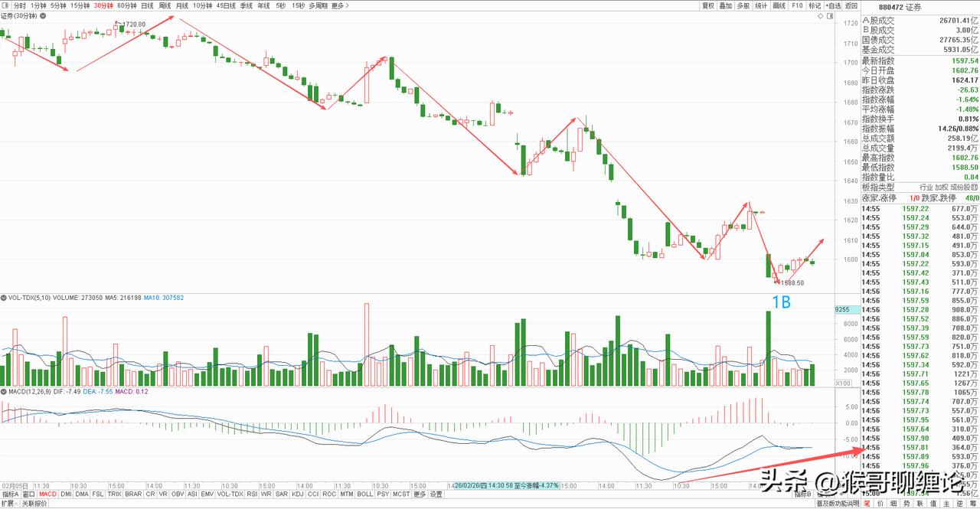Click the 复权 button
980x509 pixels.
[707, 5]
